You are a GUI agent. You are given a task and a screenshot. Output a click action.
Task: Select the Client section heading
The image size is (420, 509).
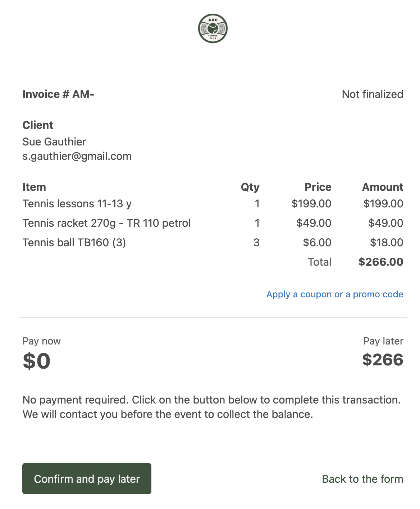tap(38, 125)
